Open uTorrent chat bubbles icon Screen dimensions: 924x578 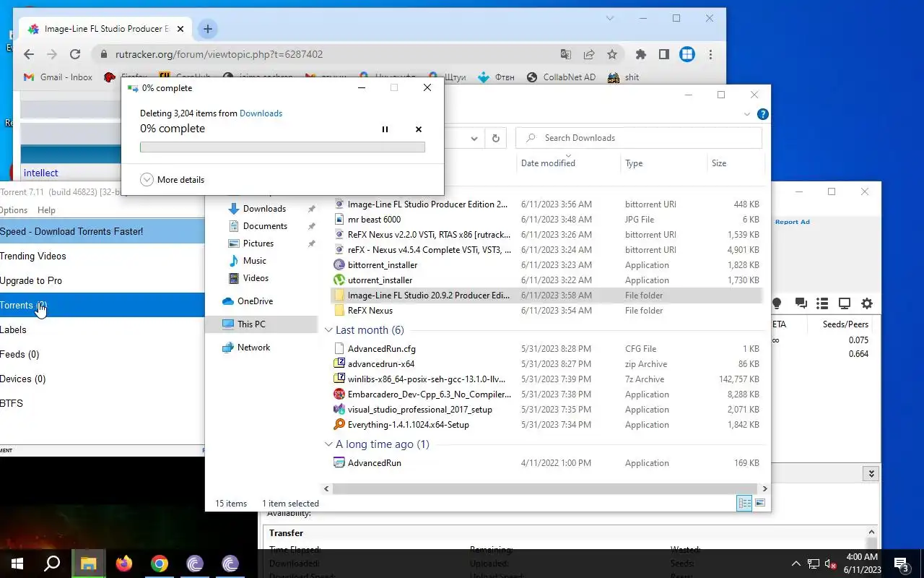click(x=801, y=303)
